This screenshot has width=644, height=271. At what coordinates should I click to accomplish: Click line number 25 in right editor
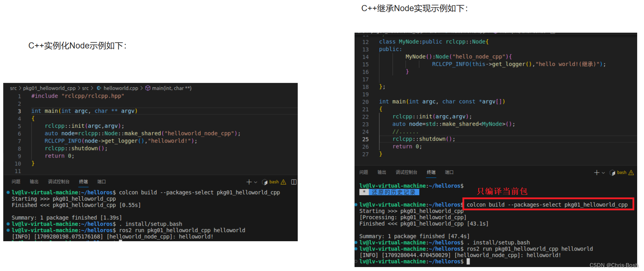click(365, 139)
